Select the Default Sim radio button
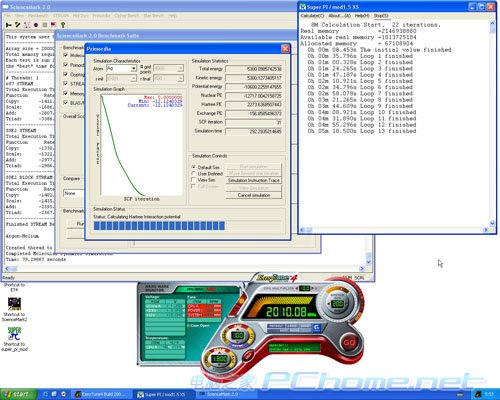 pyautogui.click(x=193, y=167)
